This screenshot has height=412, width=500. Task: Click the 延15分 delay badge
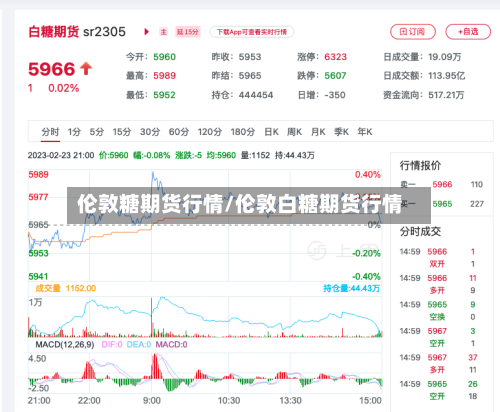point(188,32)
